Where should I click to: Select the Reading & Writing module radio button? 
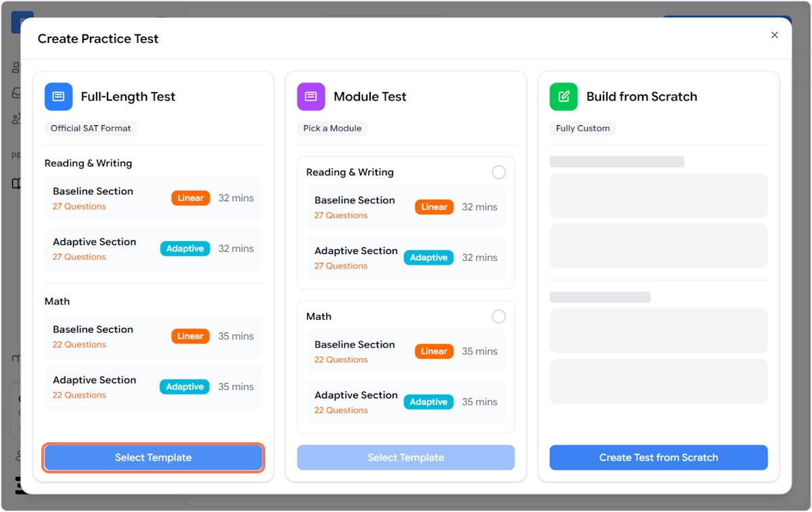499,173
